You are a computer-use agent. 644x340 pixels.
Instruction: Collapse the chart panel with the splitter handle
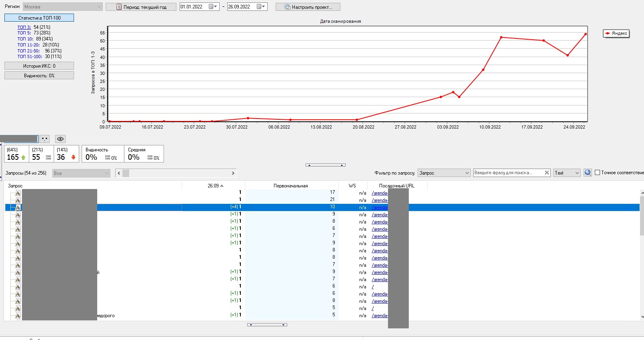[x=325, y=165]
